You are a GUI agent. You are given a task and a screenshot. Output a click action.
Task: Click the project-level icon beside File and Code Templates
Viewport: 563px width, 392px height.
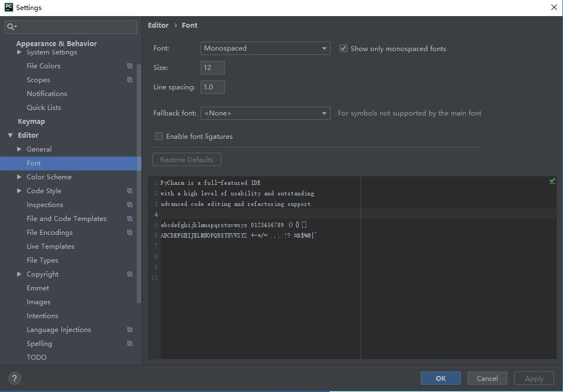(129, 218)
